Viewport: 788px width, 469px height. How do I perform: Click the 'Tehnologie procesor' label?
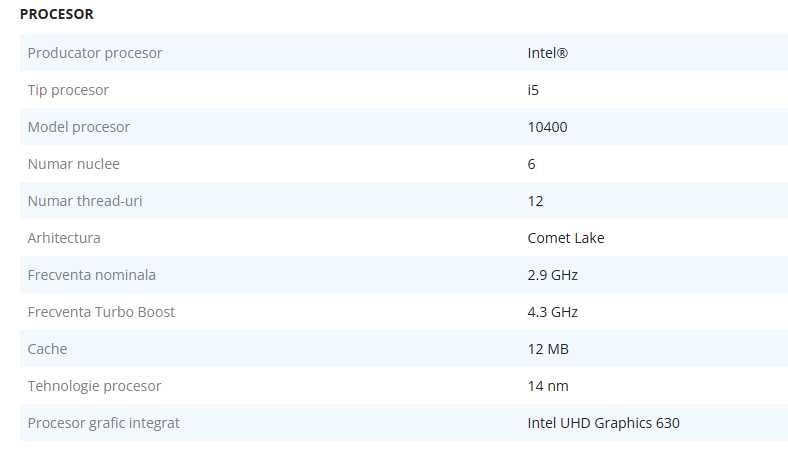[94, 386]
